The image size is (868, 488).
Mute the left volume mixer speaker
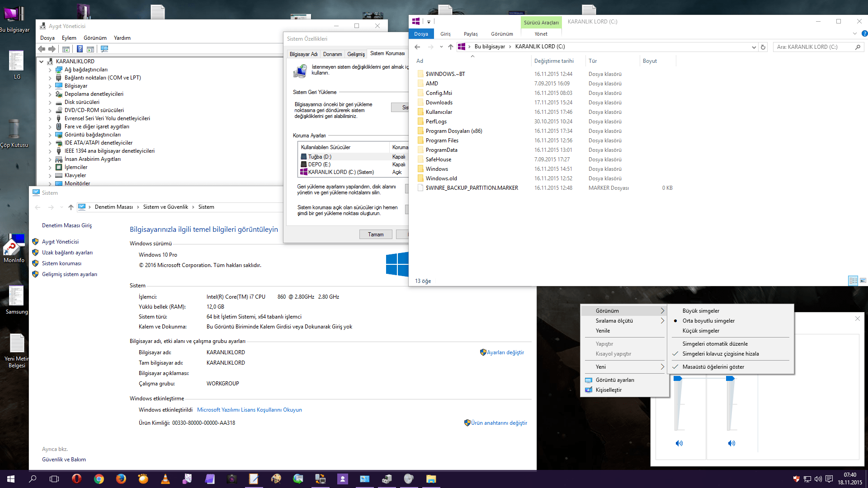point(679,443)
